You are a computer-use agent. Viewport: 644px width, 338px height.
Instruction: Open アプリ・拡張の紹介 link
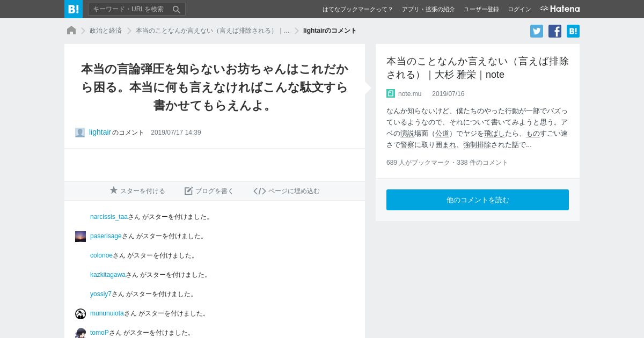pos(428,9)
